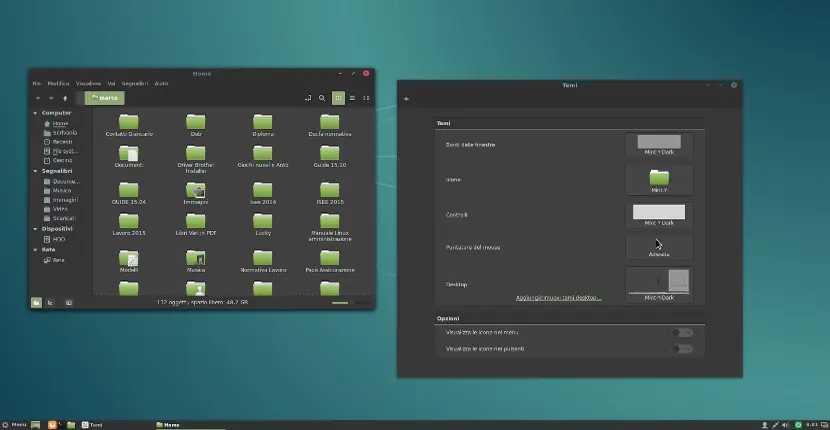Open the Menu button on the taskbar
Viewport: 830px width, 430px height.
tap(14, 424)
